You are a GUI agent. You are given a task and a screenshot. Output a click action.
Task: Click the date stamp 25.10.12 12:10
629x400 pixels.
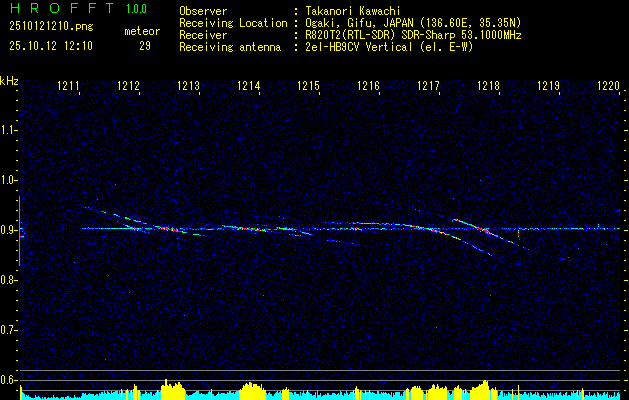click(51, 46)
